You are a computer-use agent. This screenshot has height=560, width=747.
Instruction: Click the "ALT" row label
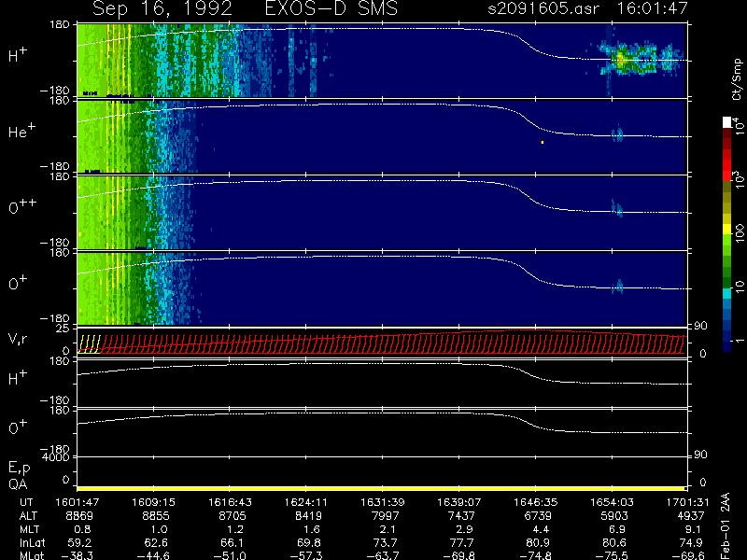point(28,516)
